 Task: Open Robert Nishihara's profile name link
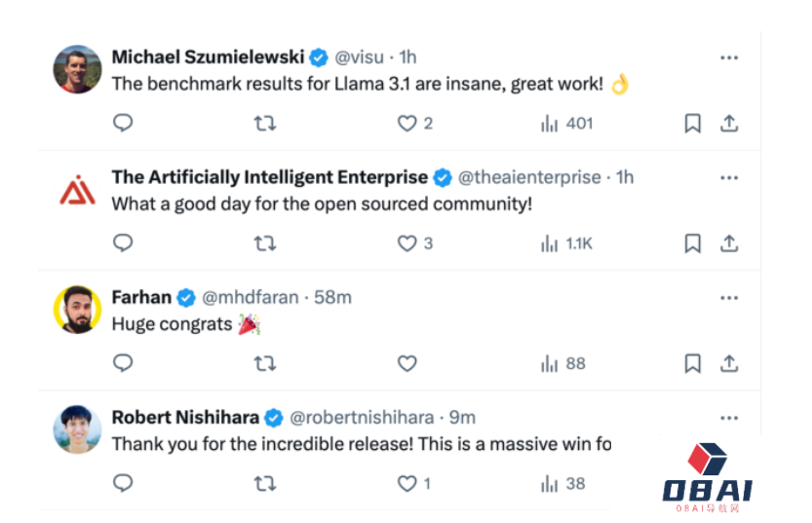click(x=185, y=417)
